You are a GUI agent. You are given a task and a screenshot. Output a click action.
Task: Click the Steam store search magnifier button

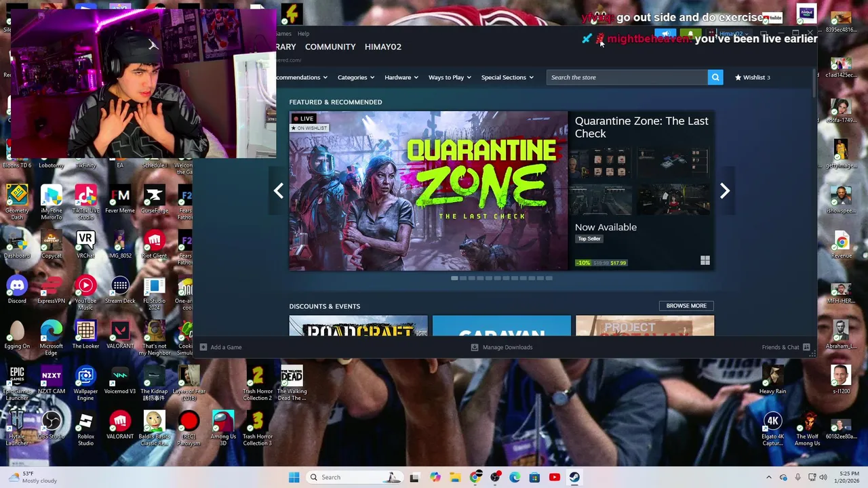[x=715, y=77]
